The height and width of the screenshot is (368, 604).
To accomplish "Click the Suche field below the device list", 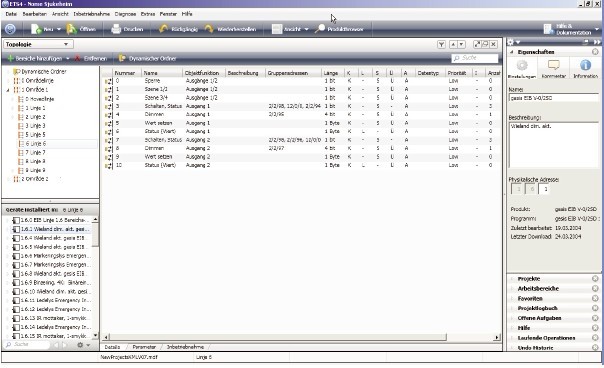I will click(27, 344).
